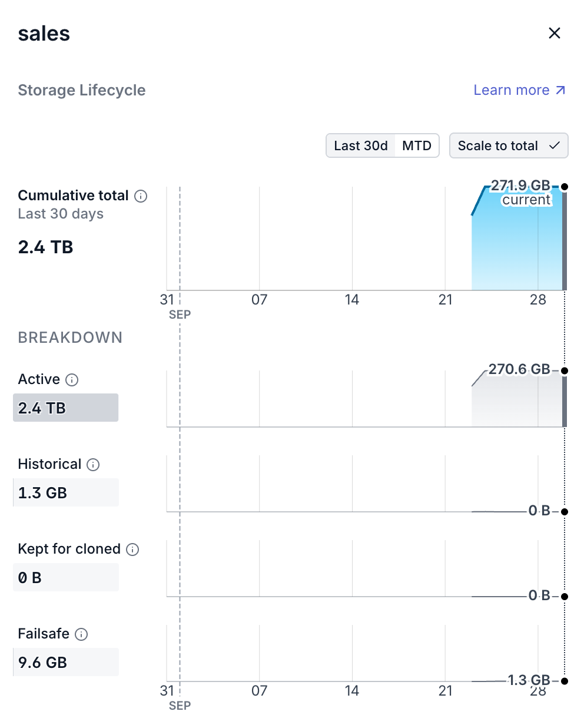Switch to Last 30d range
Screen dimensions: 584x728
tap(360, 145)
